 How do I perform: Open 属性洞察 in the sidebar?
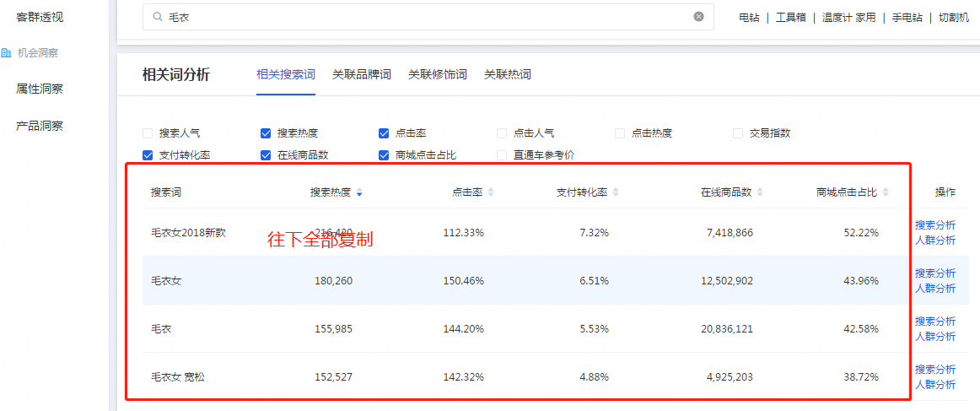point(40,89)
